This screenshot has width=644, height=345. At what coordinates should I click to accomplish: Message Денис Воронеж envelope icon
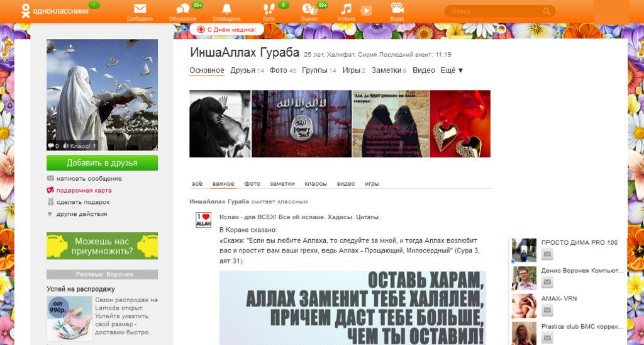[x=547, y=283]
